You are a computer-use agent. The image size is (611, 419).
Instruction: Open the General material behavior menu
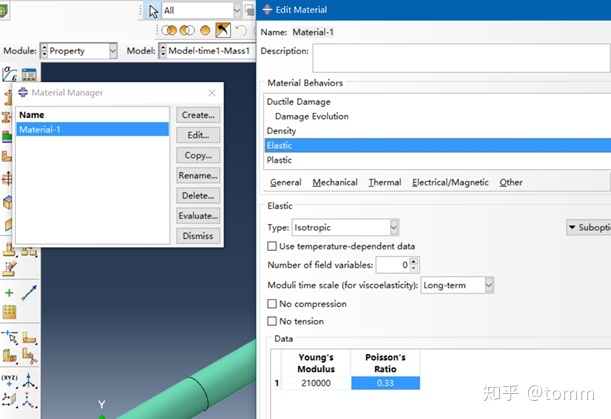[286, 182]
